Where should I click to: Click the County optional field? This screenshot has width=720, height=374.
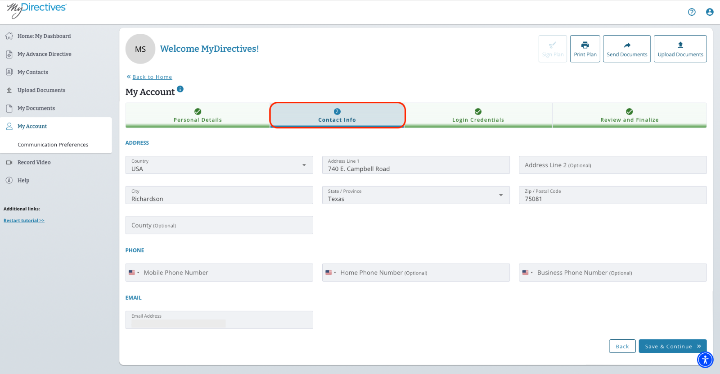click(219, 225)
